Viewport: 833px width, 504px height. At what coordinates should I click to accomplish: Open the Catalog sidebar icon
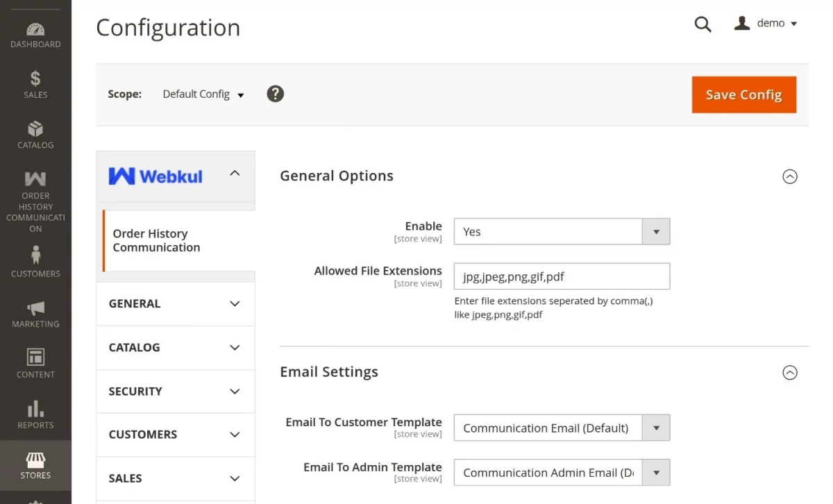35,132
